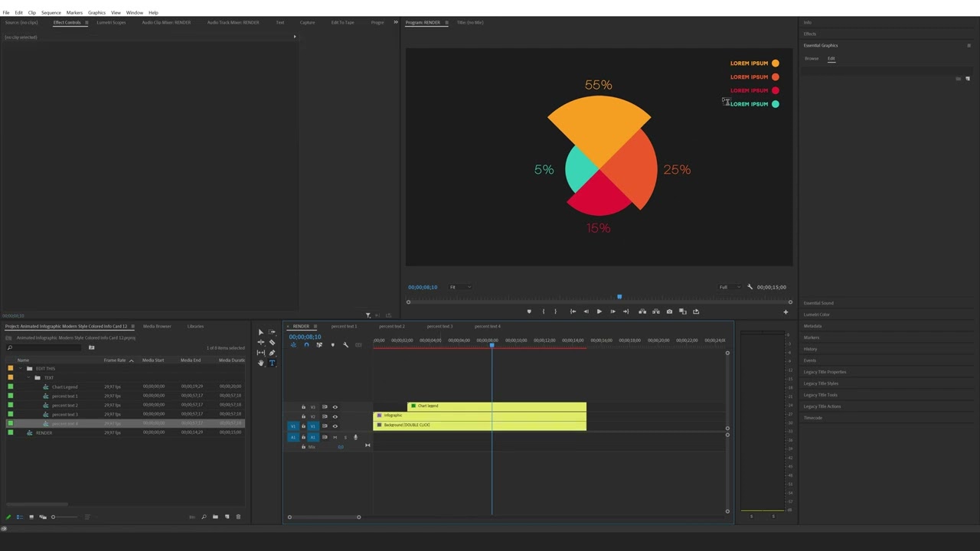The image size is (980, 551).
Task: Open Program monitor settings wrench
Action: coord(750,287)
